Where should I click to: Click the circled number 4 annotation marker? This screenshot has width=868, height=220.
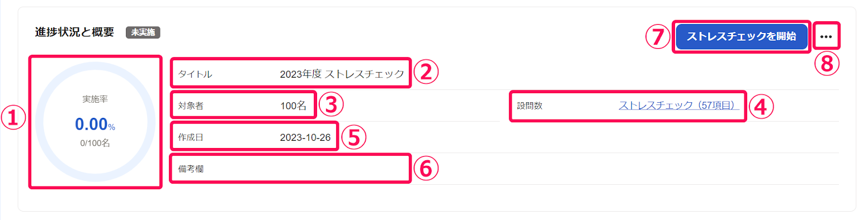tap(761, 106)
